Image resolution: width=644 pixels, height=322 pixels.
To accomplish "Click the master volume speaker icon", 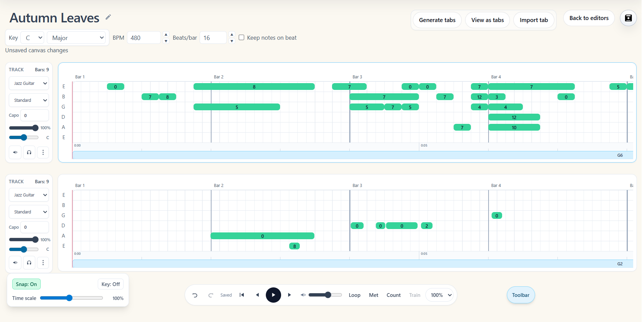I will [303, 295].
